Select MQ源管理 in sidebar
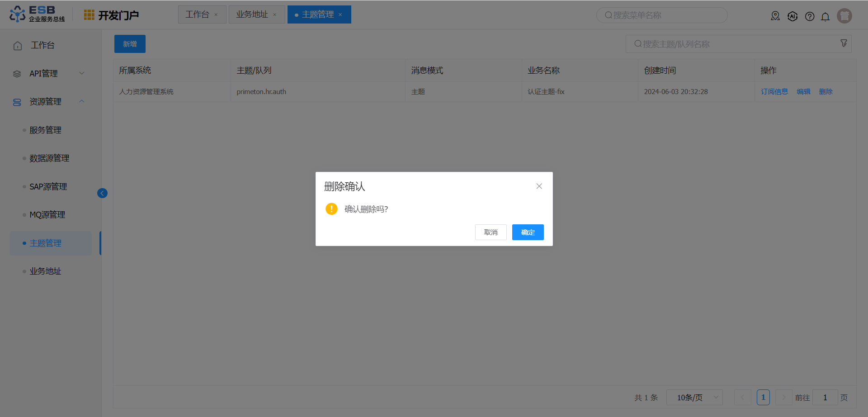This screenshot has width=868, height=417. (x=47, y=215)
